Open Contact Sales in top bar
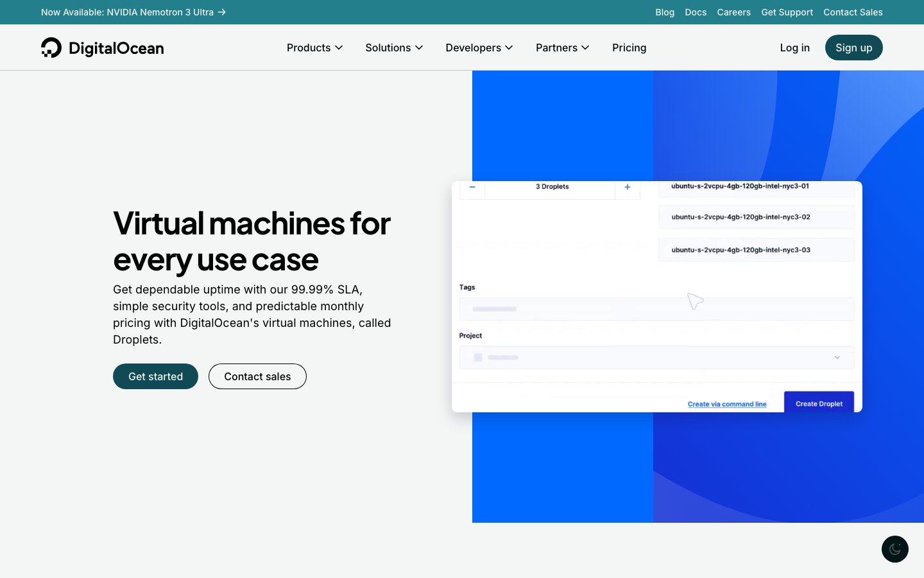924x578 pixels. coord(853,12)
